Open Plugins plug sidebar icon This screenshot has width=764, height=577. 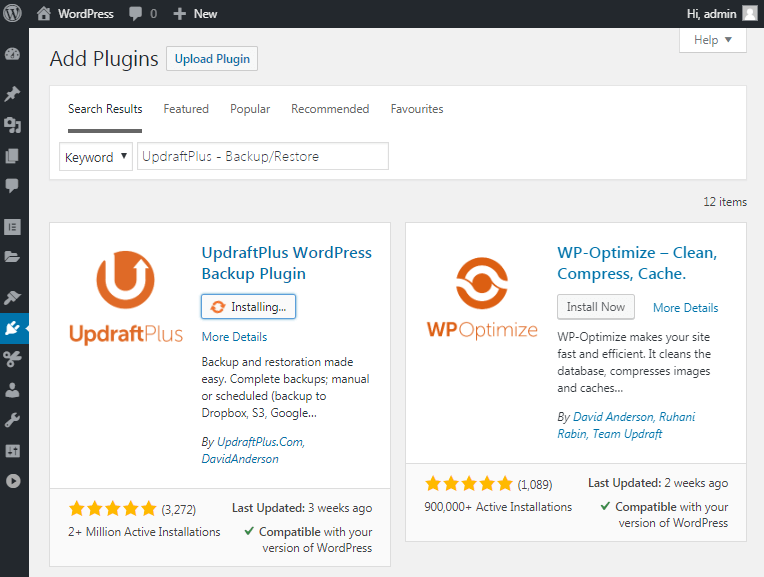[12, 328]
